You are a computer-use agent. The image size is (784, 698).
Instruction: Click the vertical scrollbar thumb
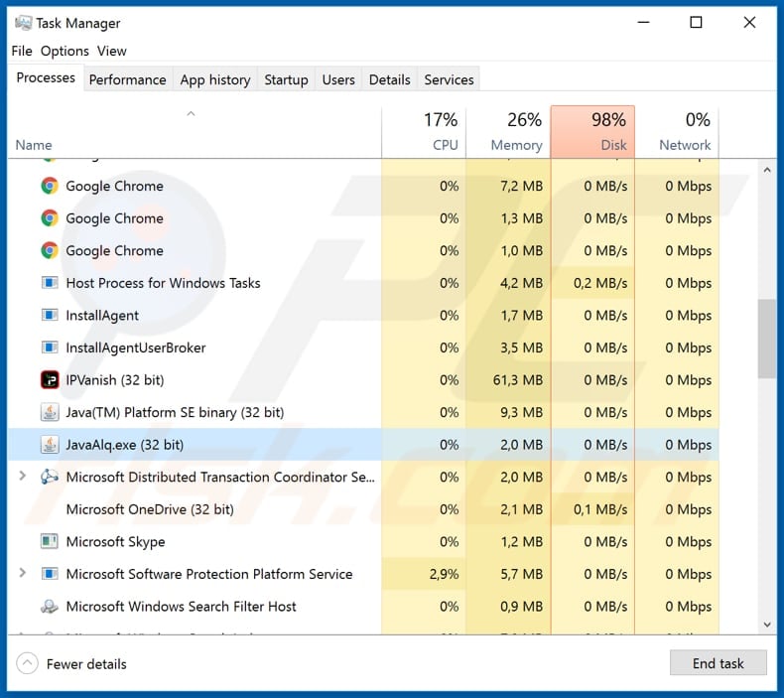(767, 339)
